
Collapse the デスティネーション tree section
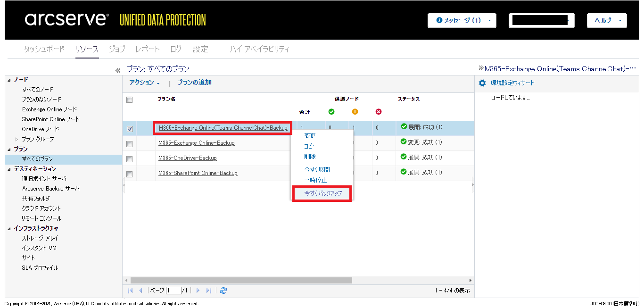(9, 169)
